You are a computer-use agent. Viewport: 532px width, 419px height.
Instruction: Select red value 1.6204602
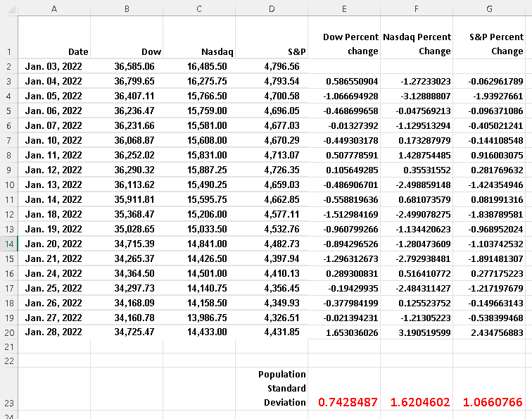pos(417,389)
